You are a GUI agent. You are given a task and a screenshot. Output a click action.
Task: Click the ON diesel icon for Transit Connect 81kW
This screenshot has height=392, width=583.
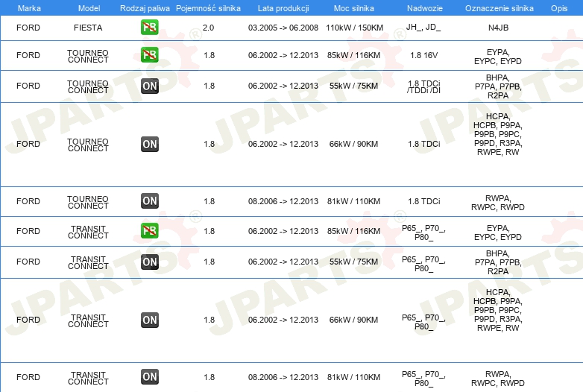(149, 377)
